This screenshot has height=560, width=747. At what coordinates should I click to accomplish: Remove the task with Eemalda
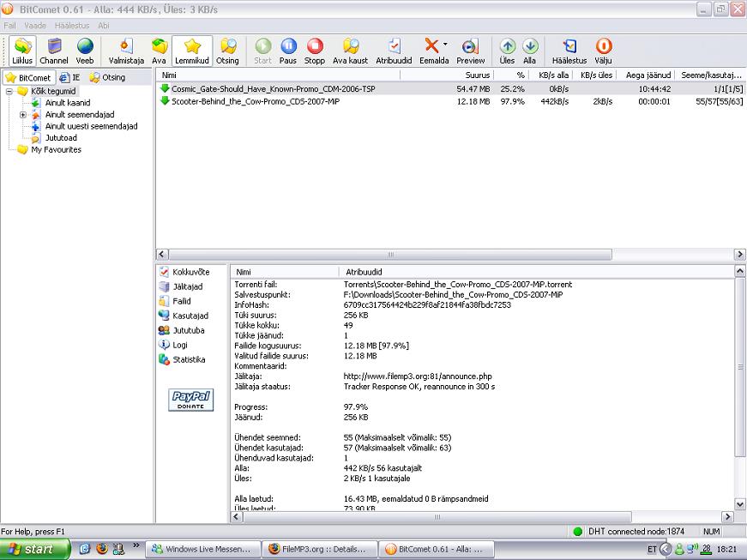tap(431, 51)
